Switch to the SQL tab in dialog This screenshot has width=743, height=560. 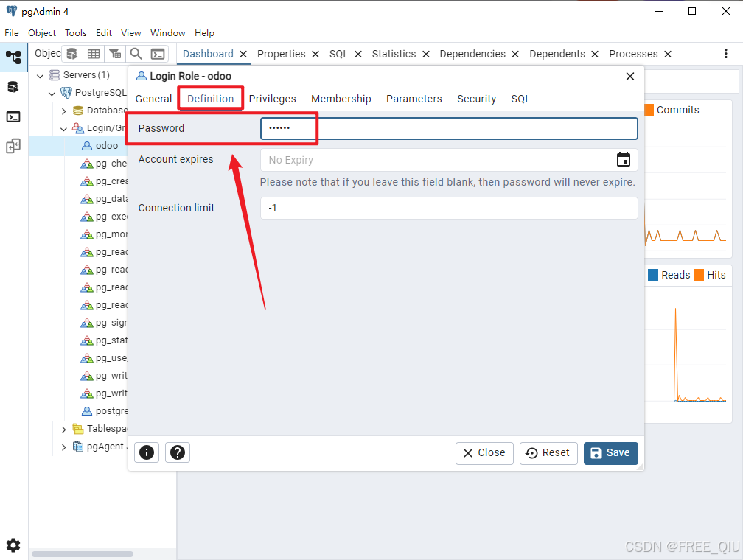[x=520, y=99]
